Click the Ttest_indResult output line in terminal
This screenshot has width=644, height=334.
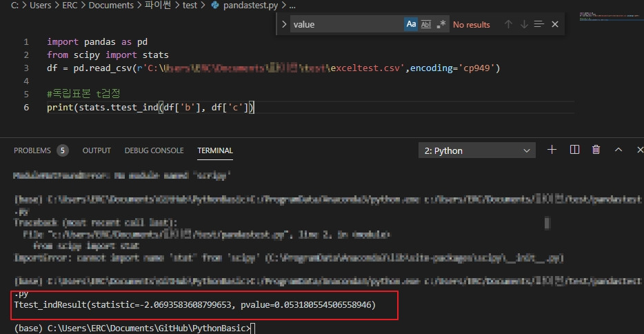coord(194,305)
